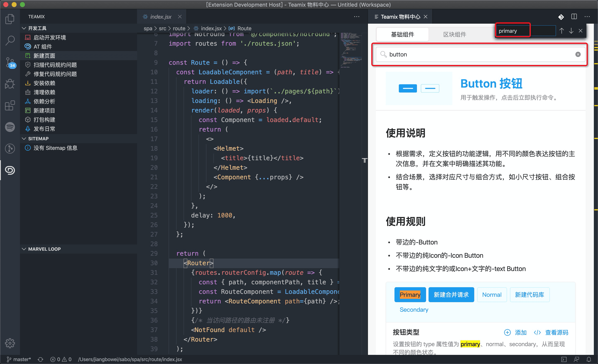Click src in the breadcrumb
Image resolution: width=598 pixels, height=364 pixels.
point(162,28)
